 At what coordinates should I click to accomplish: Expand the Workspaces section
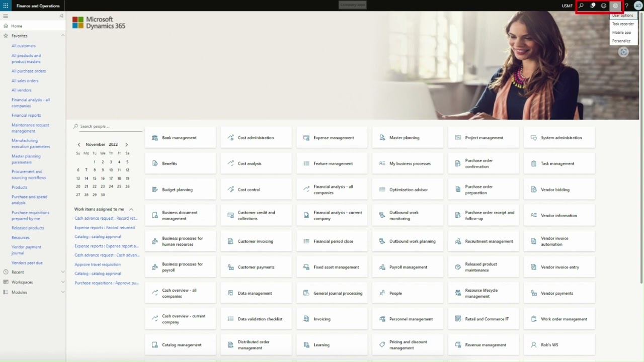point(63,282)
